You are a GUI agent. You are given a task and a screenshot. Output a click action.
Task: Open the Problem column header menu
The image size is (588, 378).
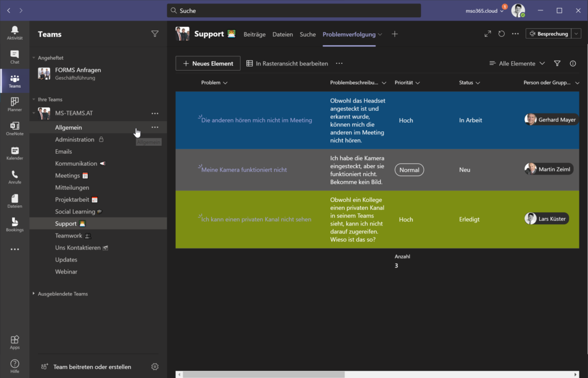214,83
